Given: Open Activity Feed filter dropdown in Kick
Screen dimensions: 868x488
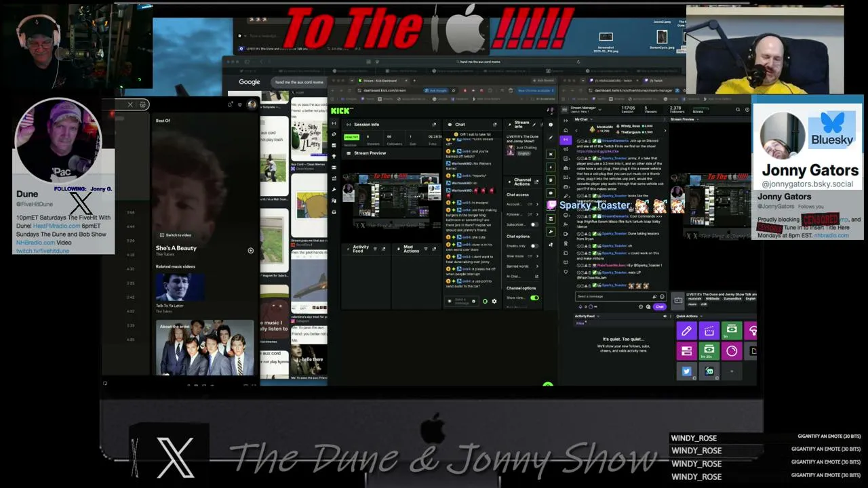Looking at the screenshot, I should pos(374,249).
